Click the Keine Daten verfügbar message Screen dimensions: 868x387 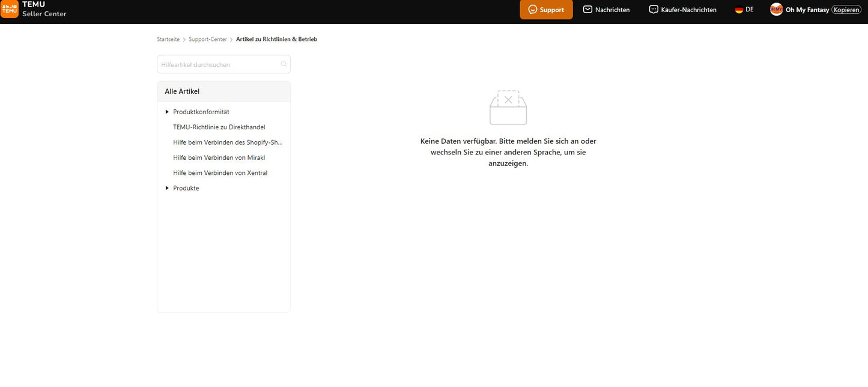point(508,152)
